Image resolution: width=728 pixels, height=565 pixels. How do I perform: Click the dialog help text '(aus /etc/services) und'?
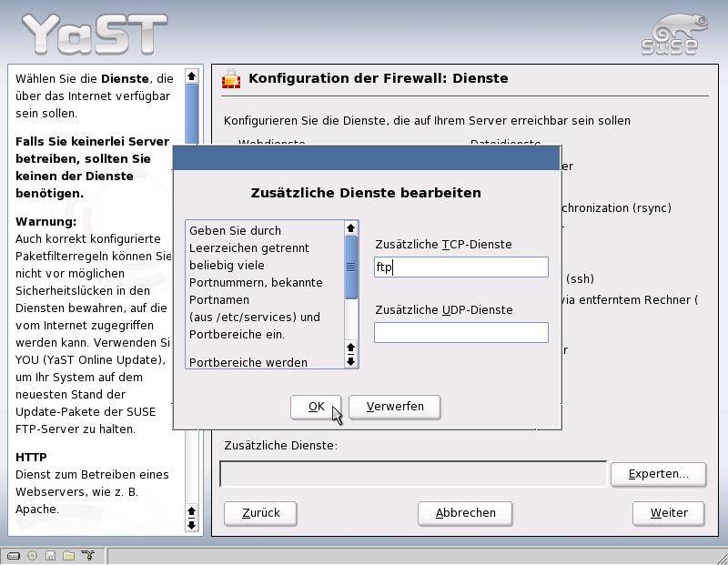(x=255, y=318)
